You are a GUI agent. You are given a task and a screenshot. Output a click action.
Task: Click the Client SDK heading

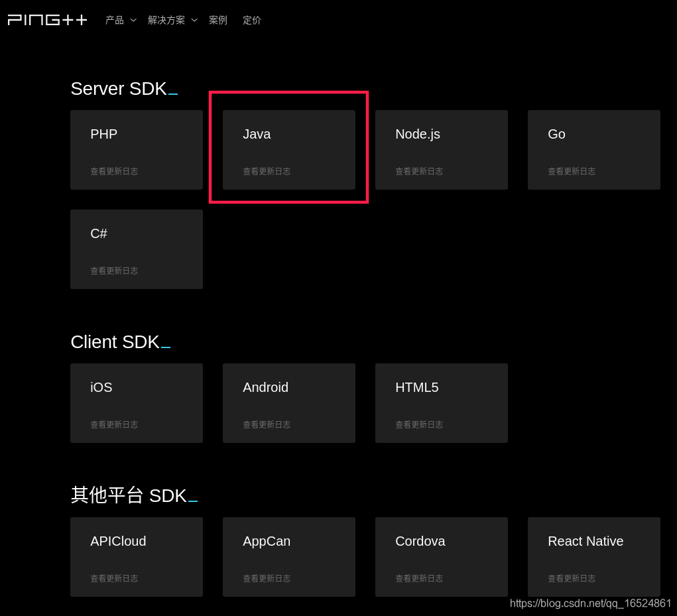121,342
